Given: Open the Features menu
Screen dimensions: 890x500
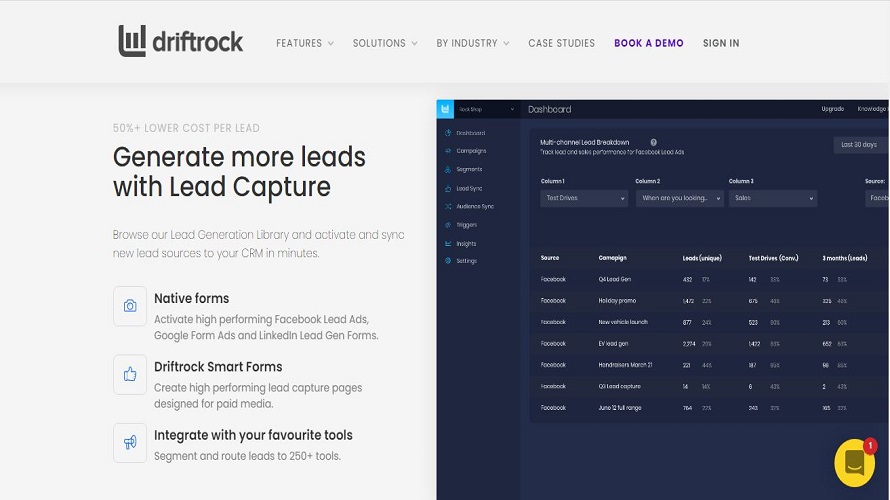Looking at the screenshot, I should pos(305,43).
